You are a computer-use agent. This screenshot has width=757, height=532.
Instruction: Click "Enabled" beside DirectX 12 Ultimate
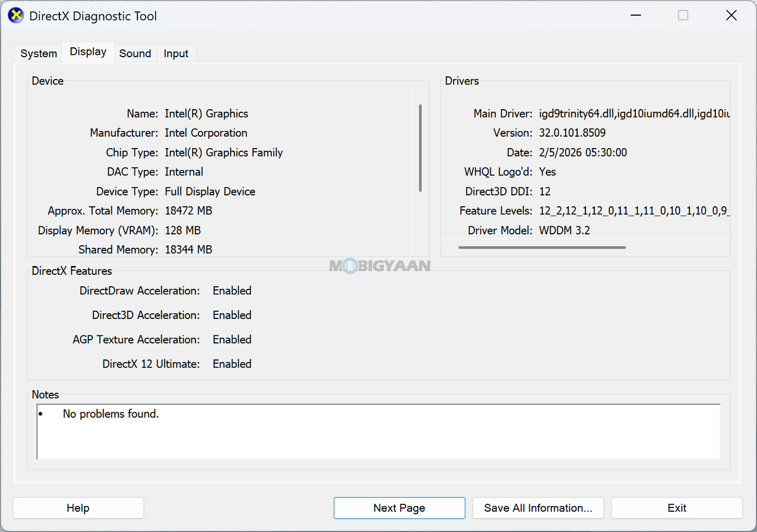pos(232,364)
